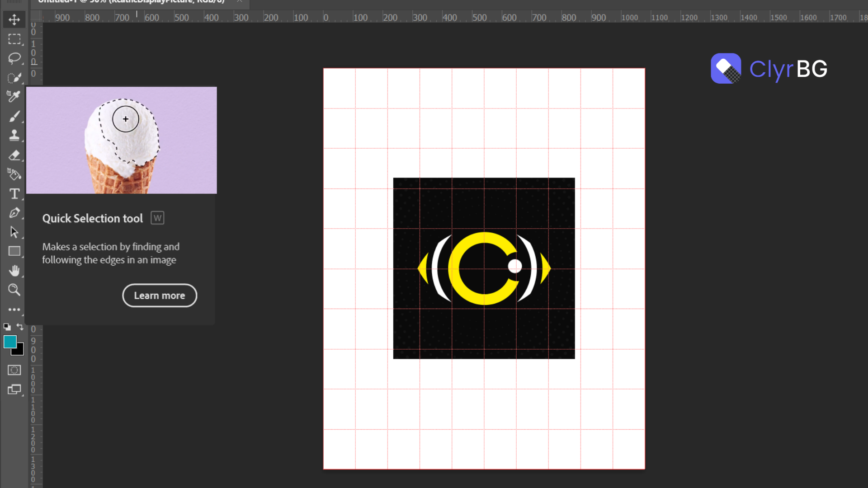Expand the Edit Toolbar three-dots menu
868x488 pixels.
click(x=14, y=310)
